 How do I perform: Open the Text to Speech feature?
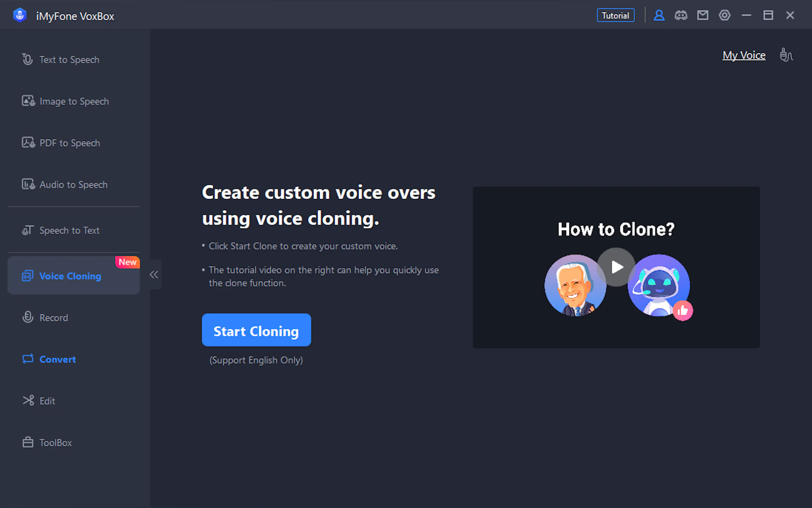69,60
